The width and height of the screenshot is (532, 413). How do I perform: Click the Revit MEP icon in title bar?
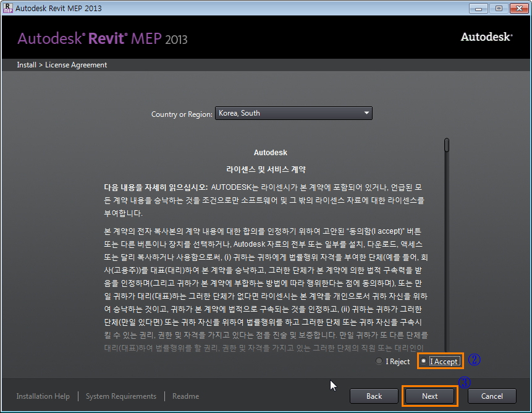click(7, 8)
